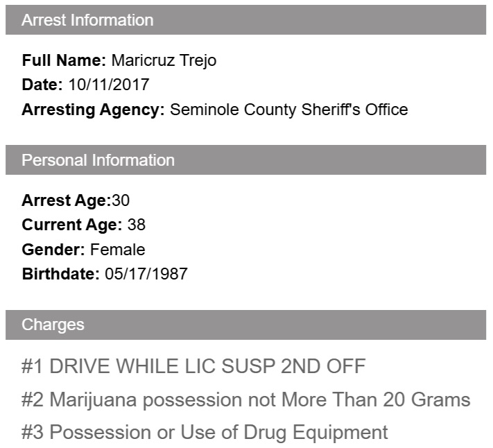Click Seminole County Sheriff's Office text
The image size is (493, 448).
coord(288,109)
